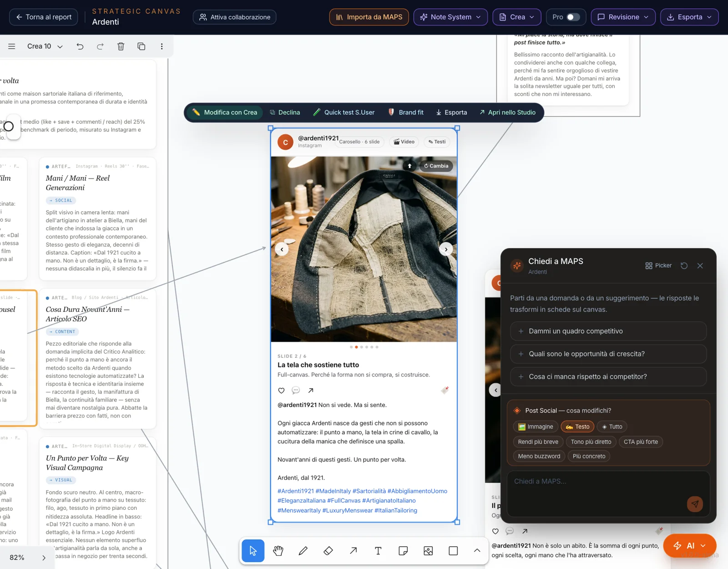Open the hamburger menu in left toolbar
The image size is (728, 569).
pos(12,46)
